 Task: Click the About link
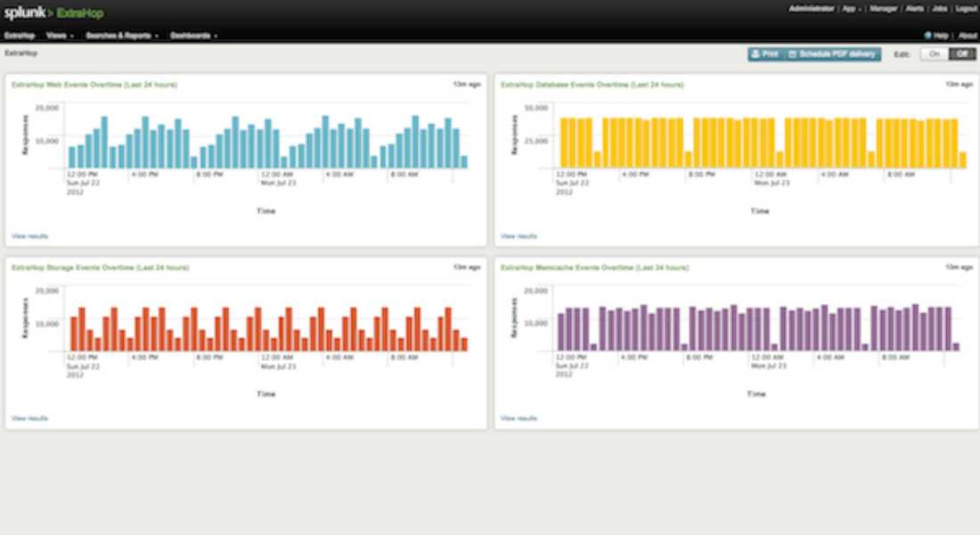(x=968, y=36)
